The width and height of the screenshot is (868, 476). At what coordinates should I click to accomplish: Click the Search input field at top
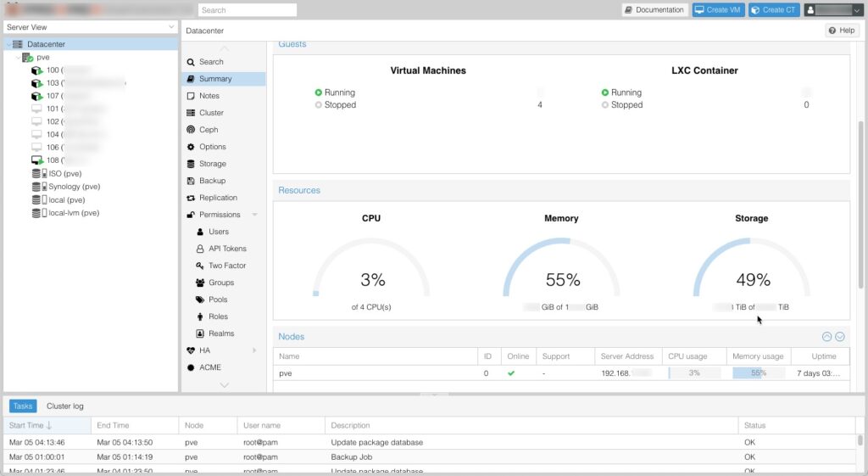(x=247, y=10)
